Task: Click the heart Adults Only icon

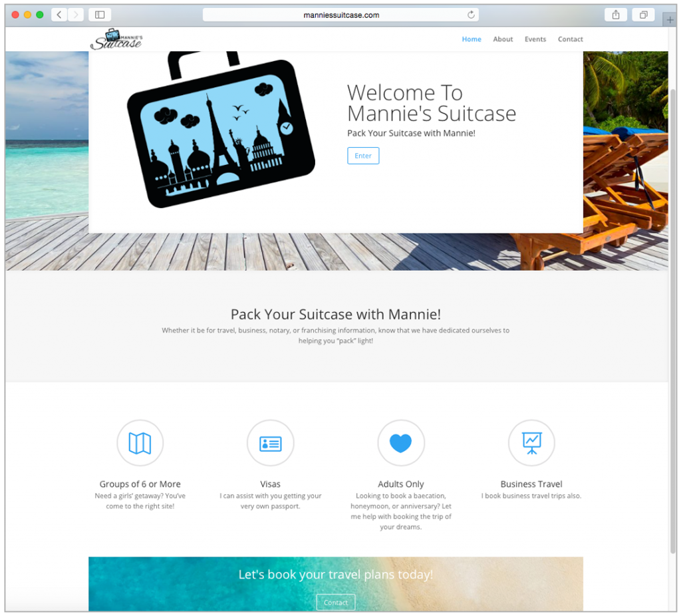Action: point(400,443)
